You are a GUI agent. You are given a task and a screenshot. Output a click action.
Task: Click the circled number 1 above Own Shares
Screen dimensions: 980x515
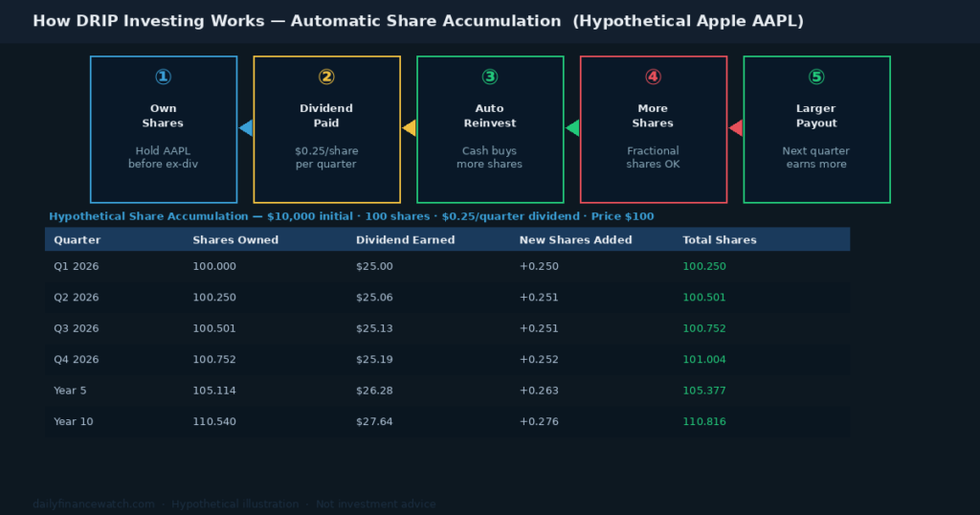tap(163, 77)
